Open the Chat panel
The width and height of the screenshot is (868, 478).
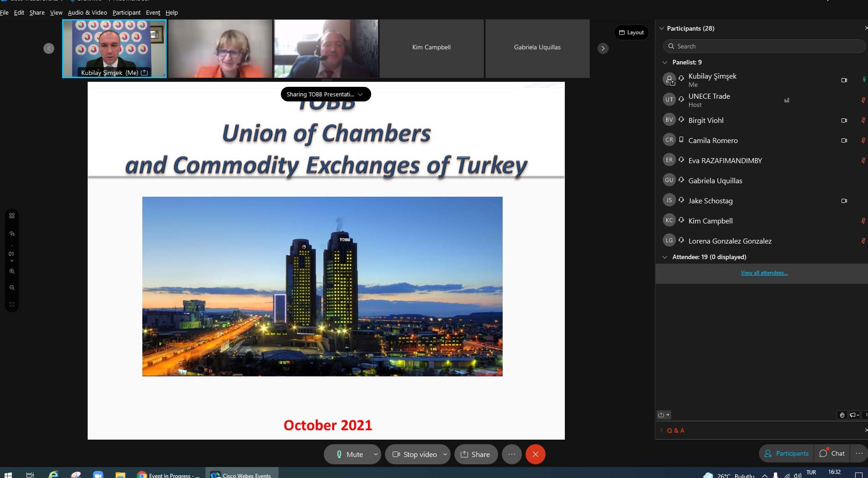[x=832, y=453]
